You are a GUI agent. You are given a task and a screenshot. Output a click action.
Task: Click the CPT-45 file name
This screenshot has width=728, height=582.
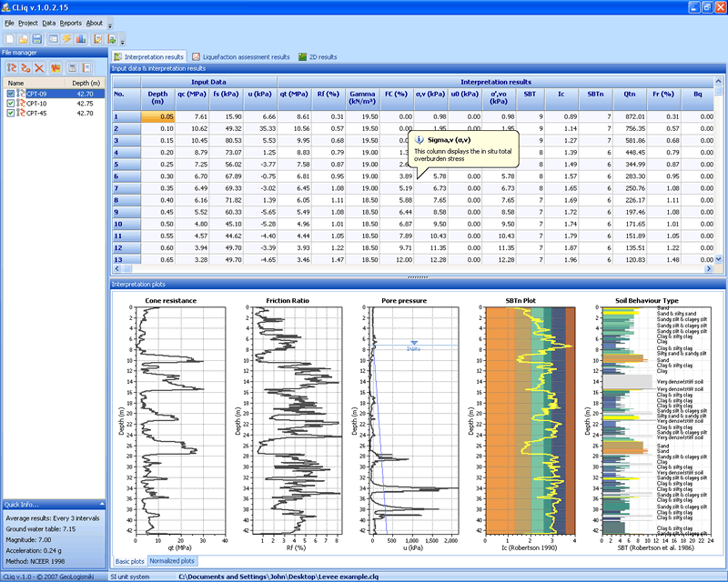point(36,114)
